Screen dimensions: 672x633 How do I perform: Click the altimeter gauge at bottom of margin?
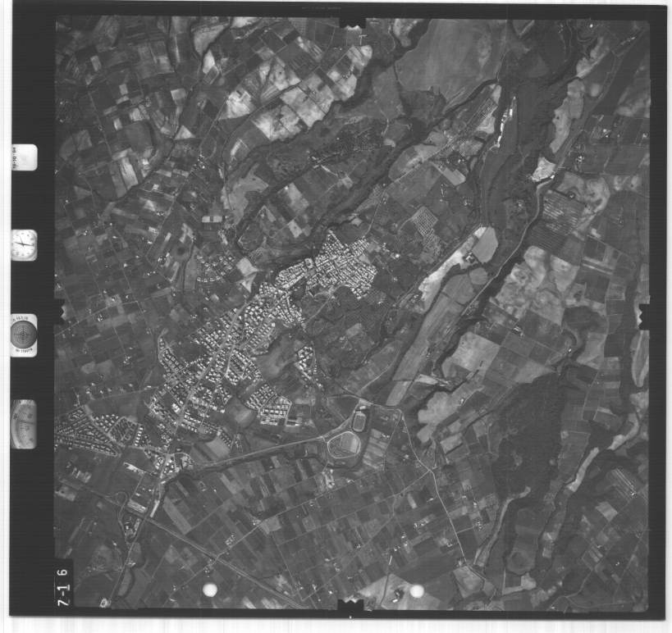coord(24,424)
